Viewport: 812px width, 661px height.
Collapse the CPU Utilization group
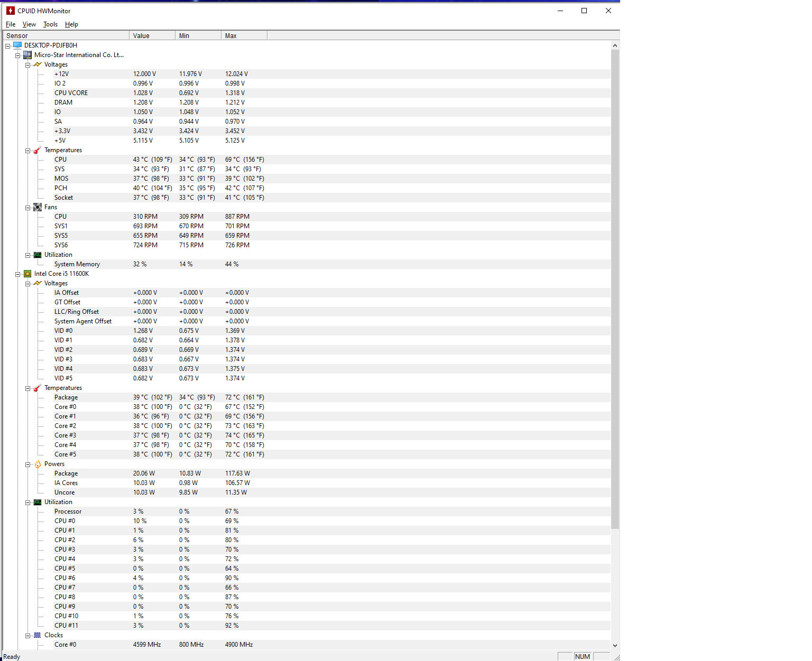pos(28,502)
